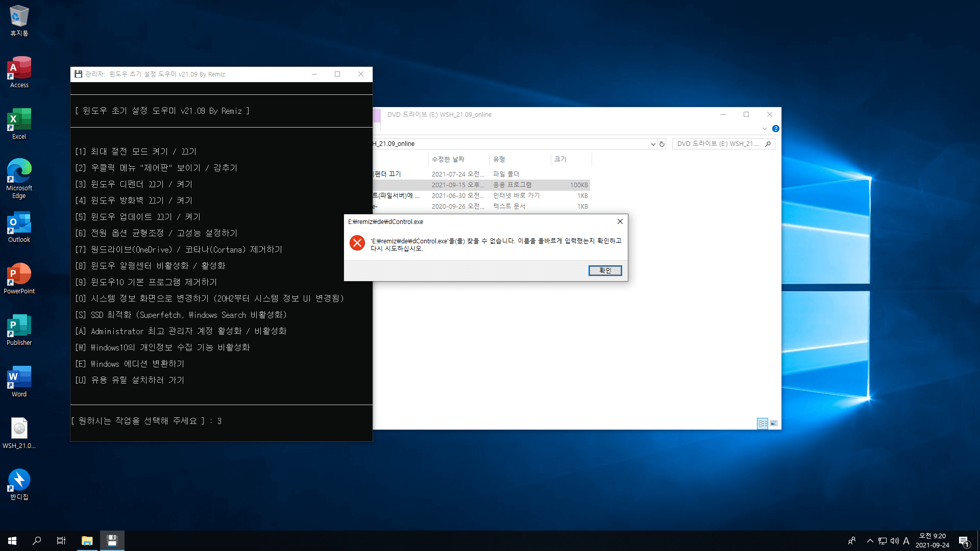
Task: Open Task View from the taskbar
Action: point(61,541)
